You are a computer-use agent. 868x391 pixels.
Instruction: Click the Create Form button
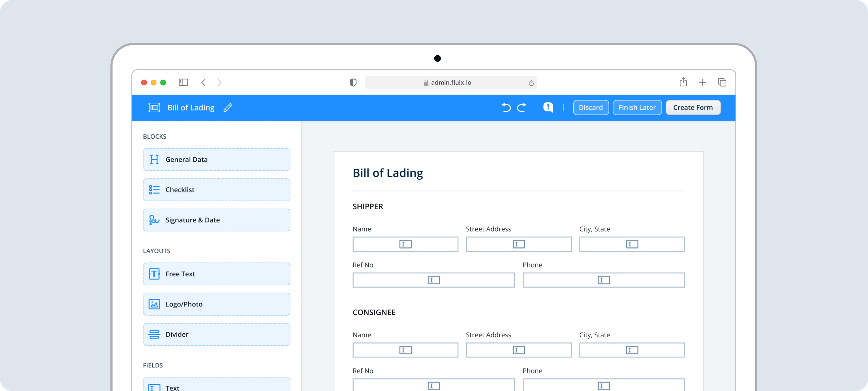pos(693,108)
